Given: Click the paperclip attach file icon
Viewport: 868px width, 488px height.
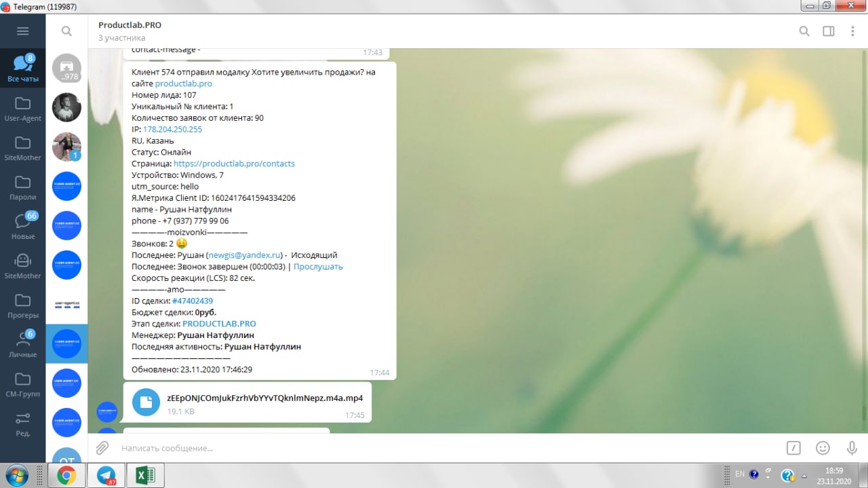Looking at the screenshot, I should [102, 448].
